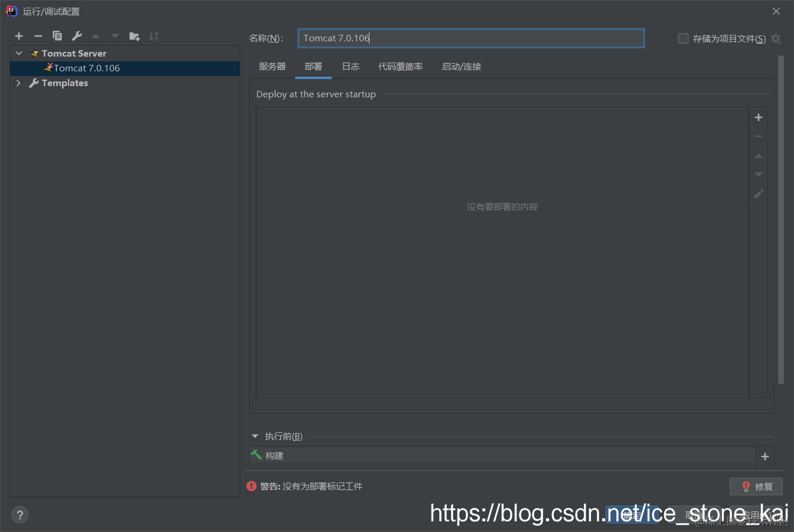Open edit templates wrench icon in toolbar
Viewport: 794px width, 532px height.
pyautogui.click(x=77, y=36)
